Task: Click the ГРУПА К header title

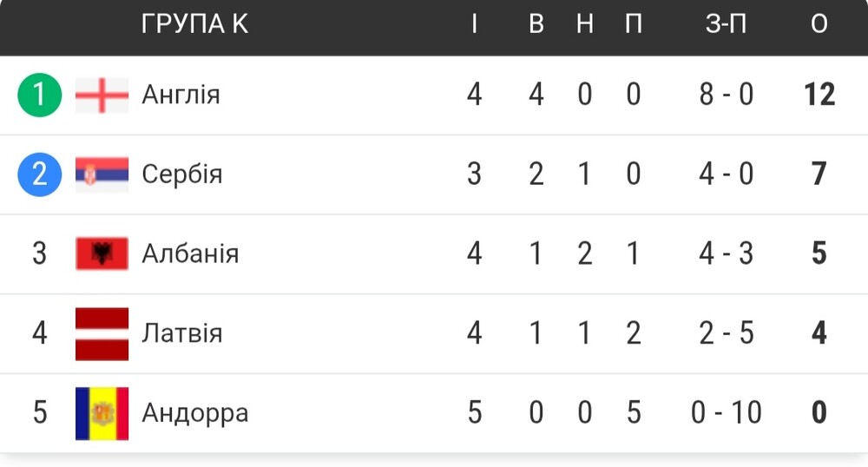Action: pos(194,23)
